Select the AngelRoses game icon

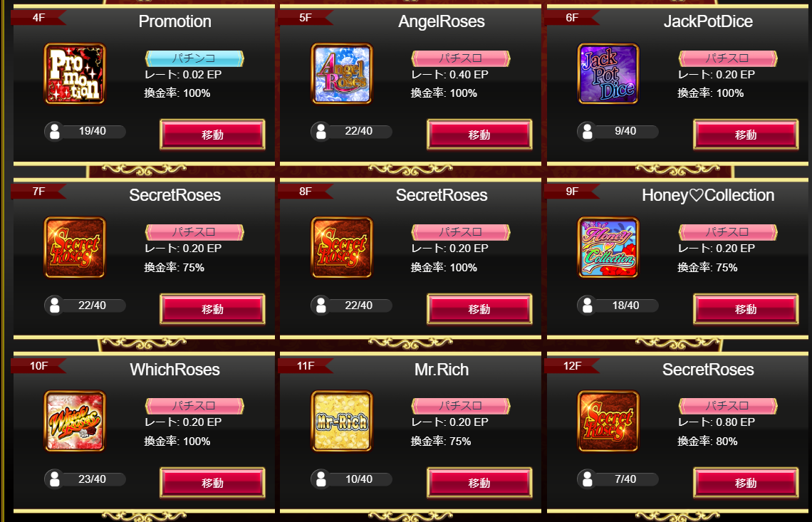coord(342,73)
